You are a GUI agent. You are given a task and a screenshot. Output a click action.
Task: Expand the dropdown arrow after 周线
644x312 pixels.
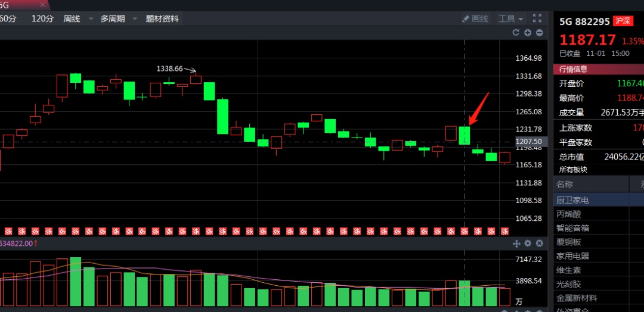(x=91, y=18)
